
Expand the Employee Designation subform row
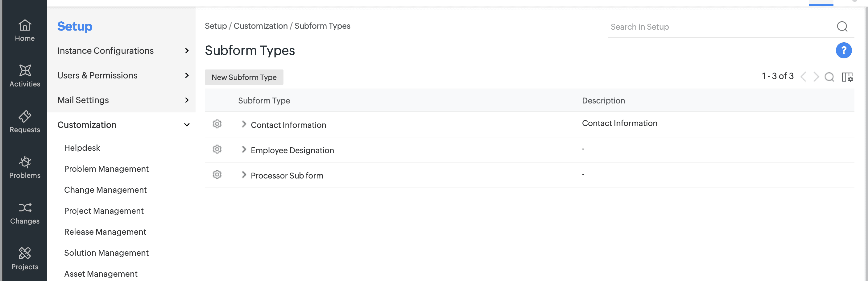click(x=244, y=150)
